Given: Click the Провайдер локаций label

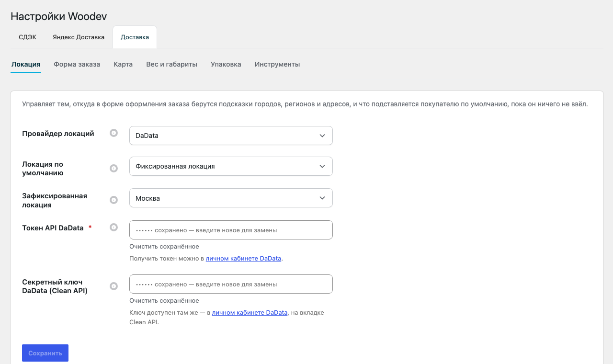Looking at the screenshot, I should pos(58,134).
